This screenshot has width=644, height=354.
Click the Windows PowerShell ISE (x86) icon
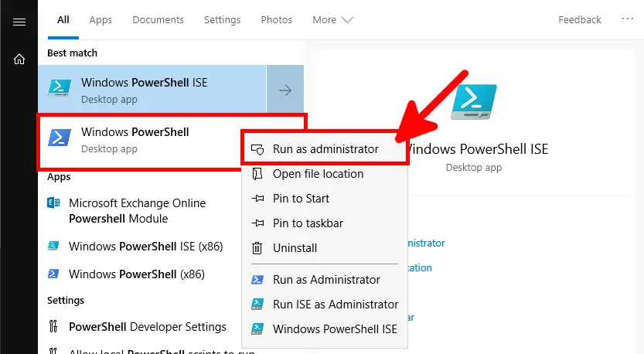point(53,246)
